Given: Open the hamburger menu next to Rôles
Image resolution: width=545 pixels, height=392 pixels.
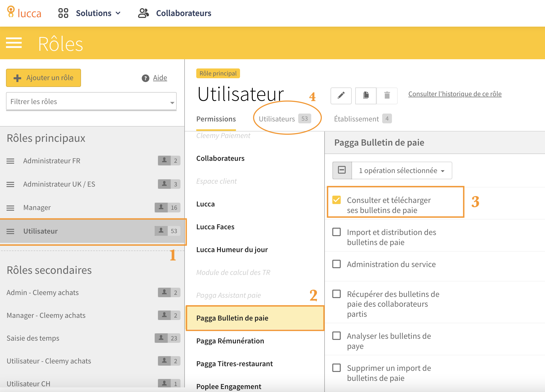Looking at the screenshot, I should click(x=14, y=43).
